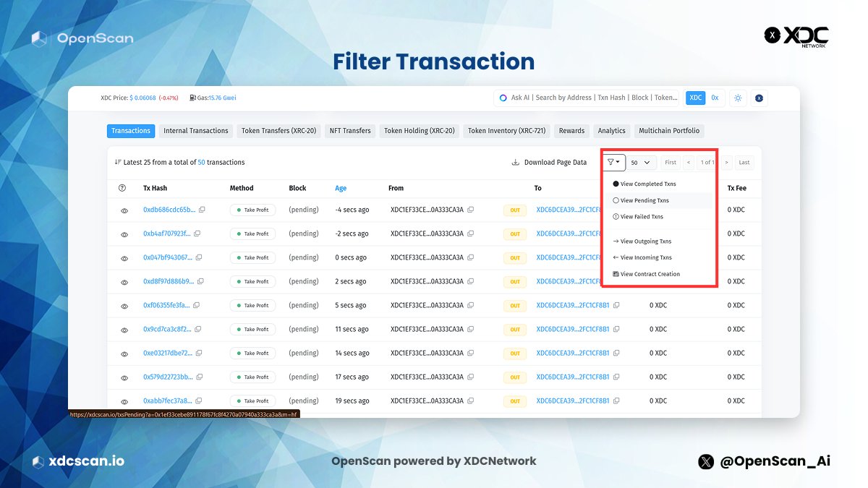Open transaction hash 0x579d22723bb
The height and width of the screenshot is (488, 868).
pos(169,377)
